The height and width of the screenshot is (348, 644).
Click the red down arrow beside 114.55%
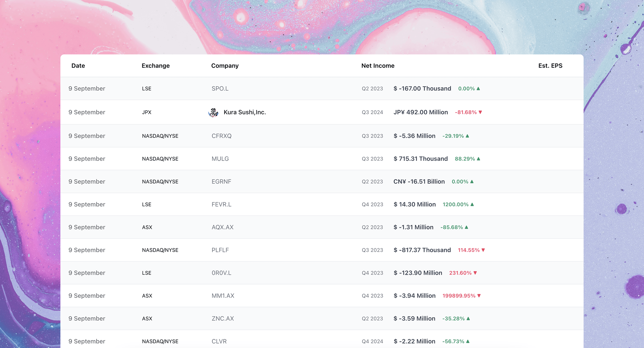point(483,250)
